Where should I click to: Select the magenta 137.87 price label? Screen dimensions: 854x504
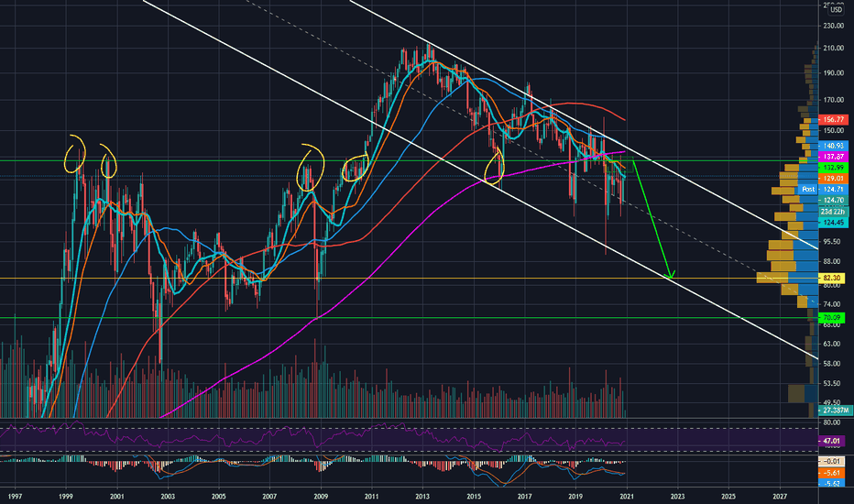tap(833, 157)
